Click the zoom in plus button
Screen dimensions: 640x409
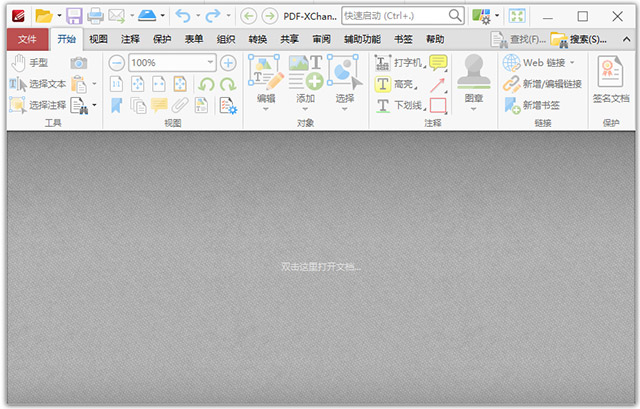(x=228, y=63)
